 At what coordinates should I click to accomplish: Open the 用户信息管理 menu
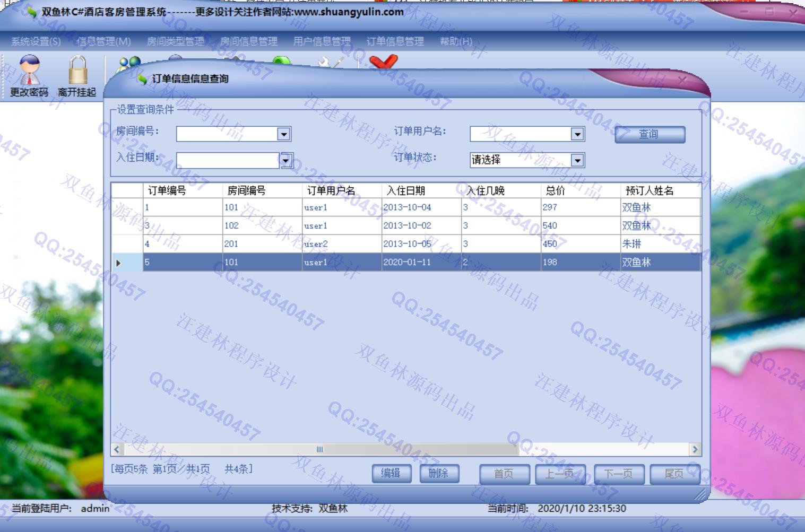(x=322, y=41)
